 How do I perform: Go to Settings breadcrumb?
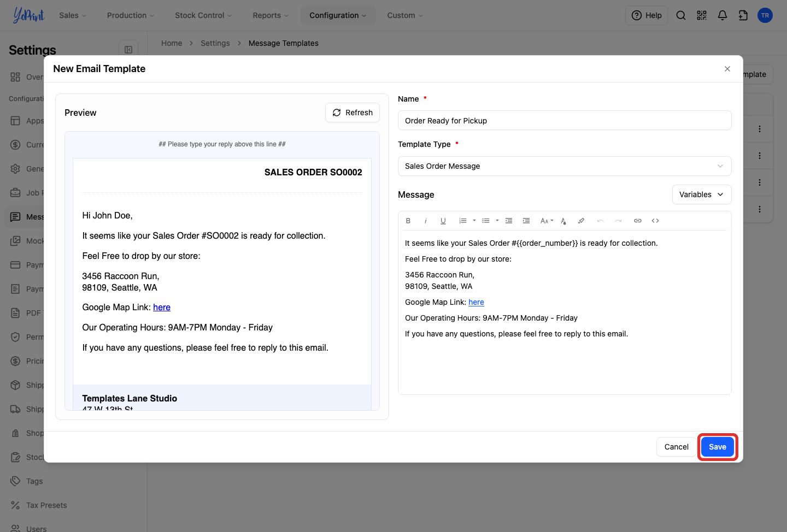(215, 43)
